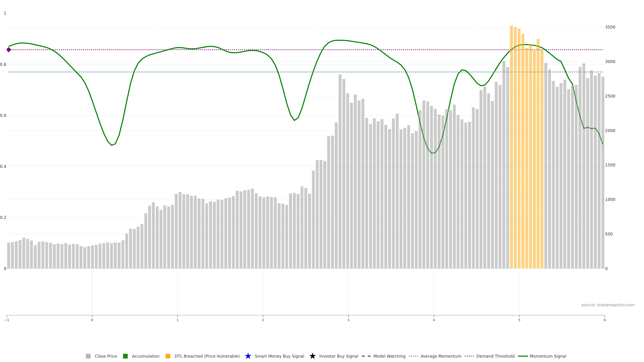Click the green Accumulation legend square
The width and height of the screenshot is (644, 362).
(125, 356)
